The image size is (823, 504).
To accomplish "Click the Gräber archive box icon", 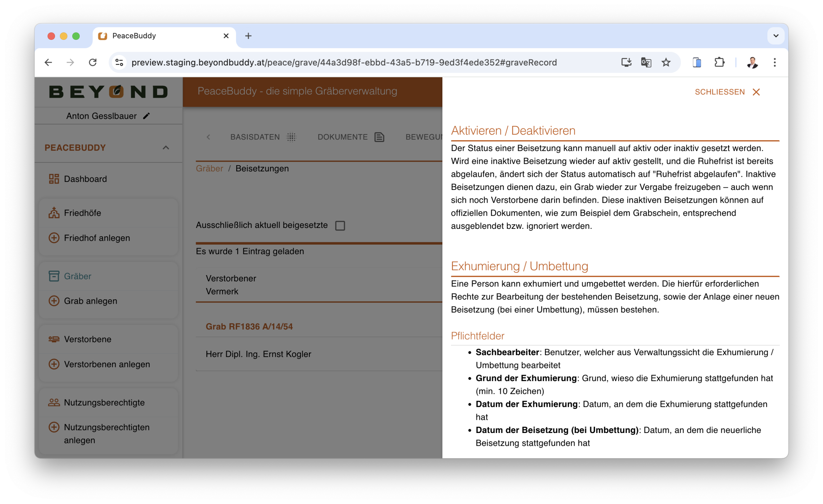I will (54, 276).
